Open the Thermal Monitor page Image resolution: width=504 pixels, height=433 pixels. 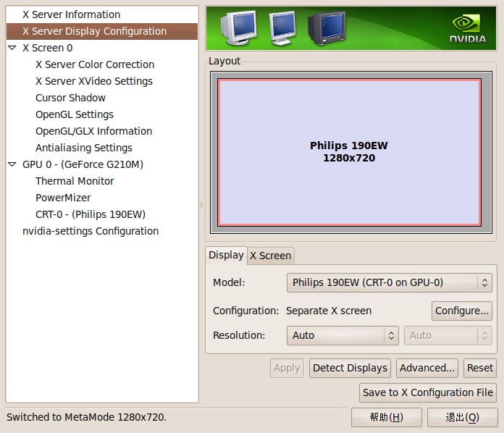point(75,181)
